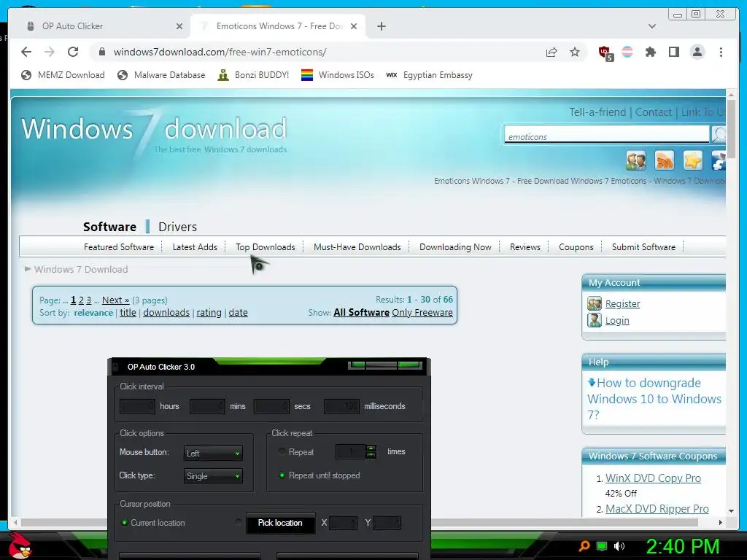Open Bonzi BUDDY! bookmark

point(253,75)
